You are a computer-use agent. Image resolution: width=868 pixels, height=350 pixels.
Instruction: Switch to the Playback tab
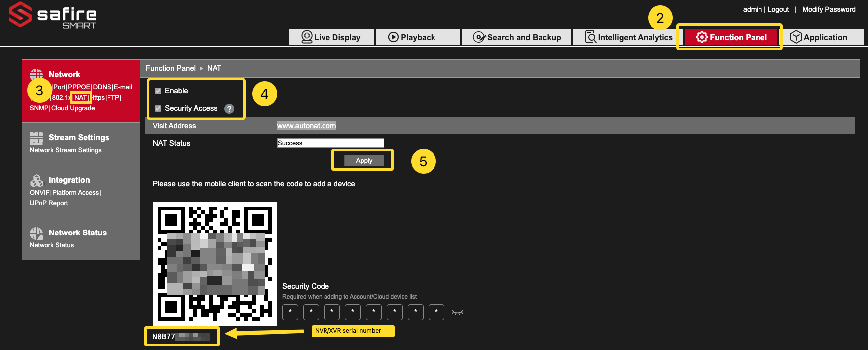[418, 37]
